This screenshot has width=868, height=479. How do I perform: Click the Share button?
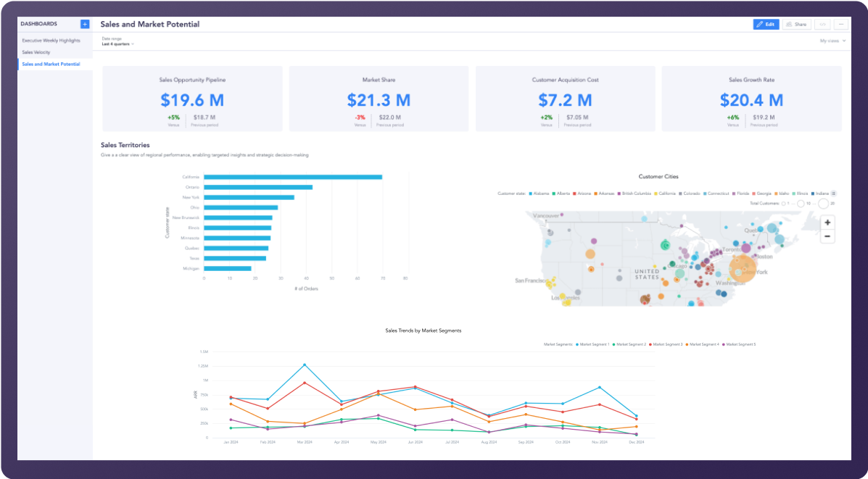coord(796,24)
